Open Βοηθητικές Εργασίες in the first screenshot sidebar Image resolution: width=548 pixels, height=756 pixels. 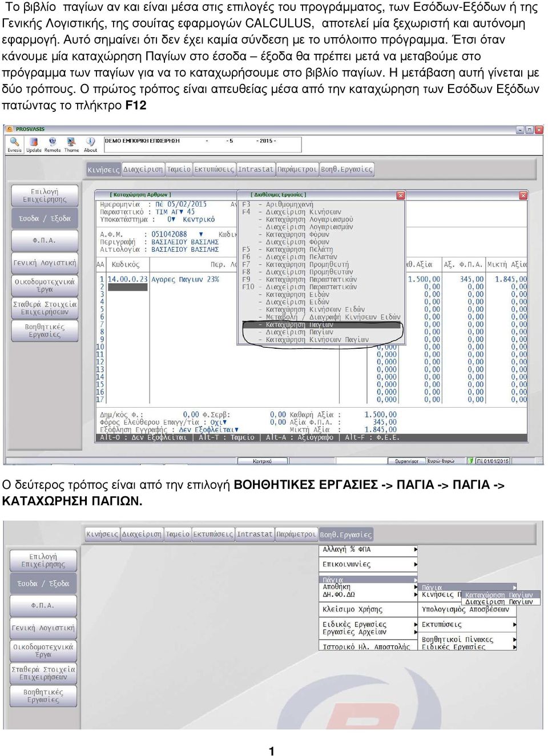[45, 331]
